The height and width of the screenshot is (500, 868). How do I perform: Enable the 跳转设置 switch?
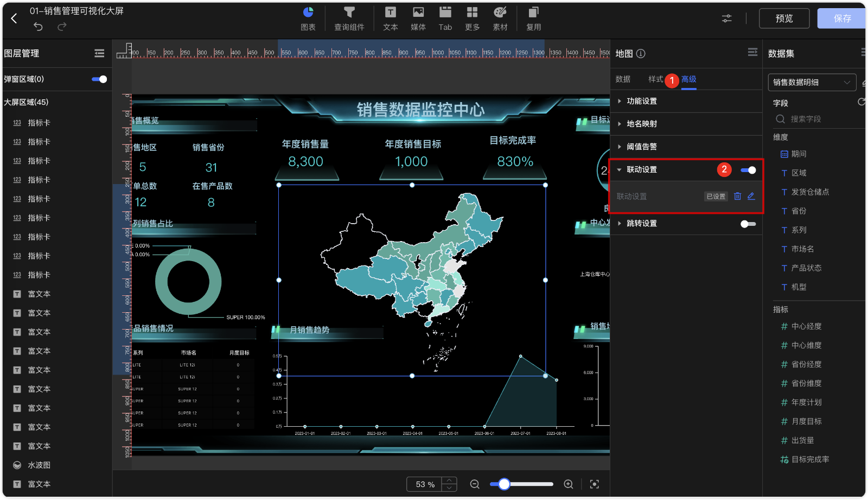(x=748, y=224)
